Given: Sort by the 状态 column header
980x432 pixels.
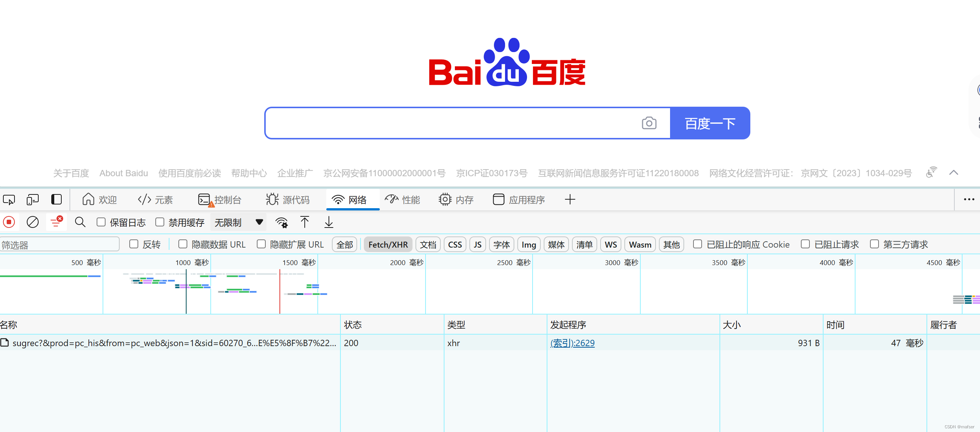Looking at the screenshot, I should [x=392, y=325].
